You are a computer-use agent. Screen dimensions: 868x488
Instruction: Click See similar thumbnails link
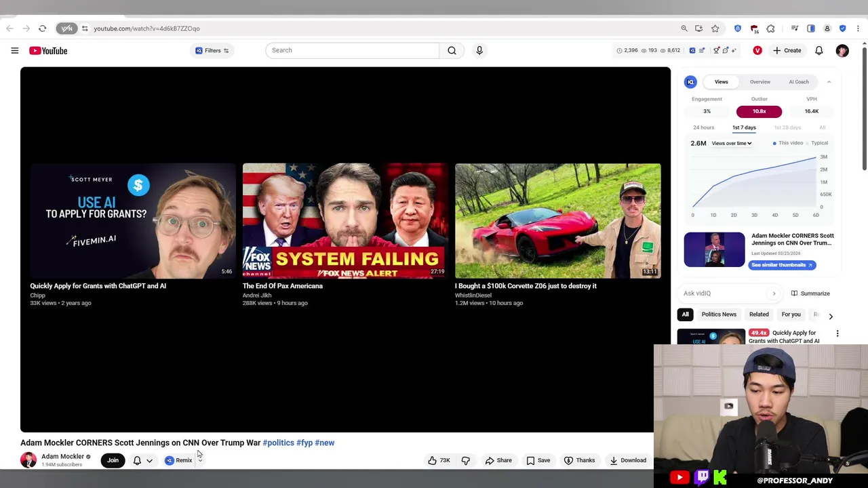pyautogui.click(x=782, y=265)
